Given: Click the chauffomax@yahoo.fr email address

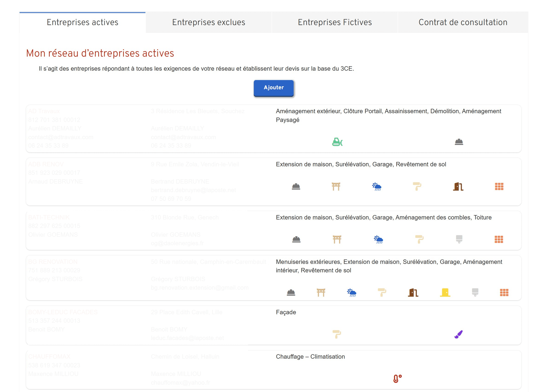Looking at the screenshot, I should coord(180,383).
